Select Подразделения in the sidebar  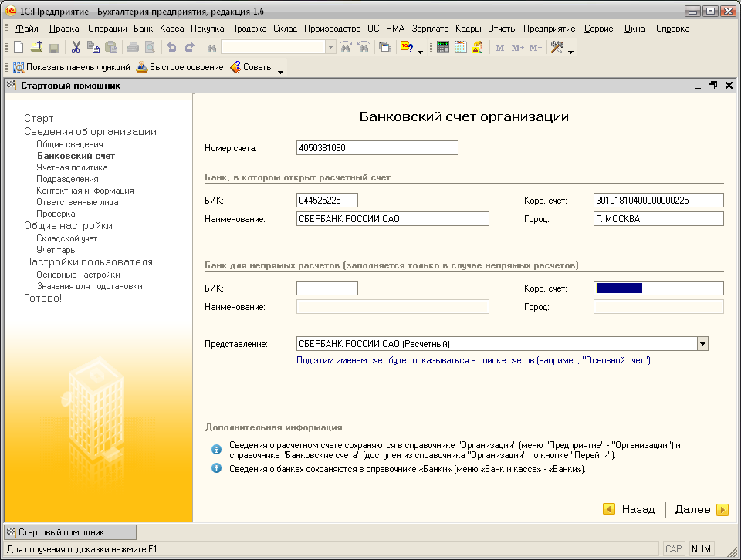(68, 179)
